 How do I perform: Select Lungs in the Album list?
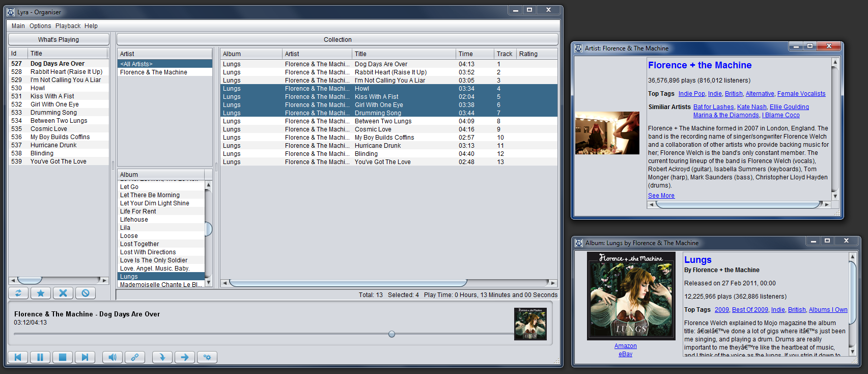pos(161,277)
